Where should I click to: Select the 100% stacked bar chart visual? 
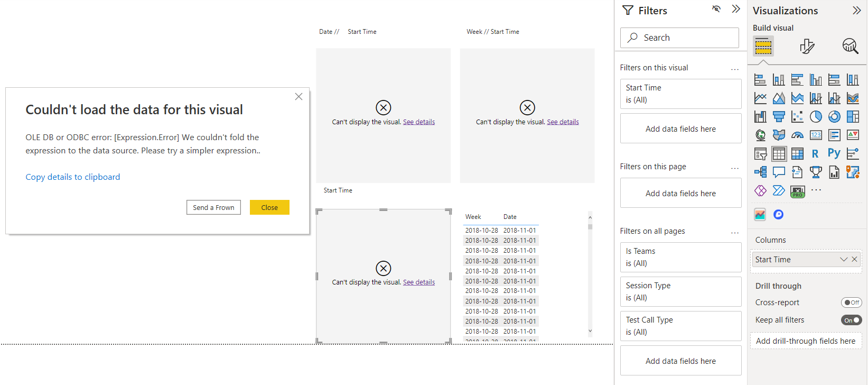tap(834, 80)
